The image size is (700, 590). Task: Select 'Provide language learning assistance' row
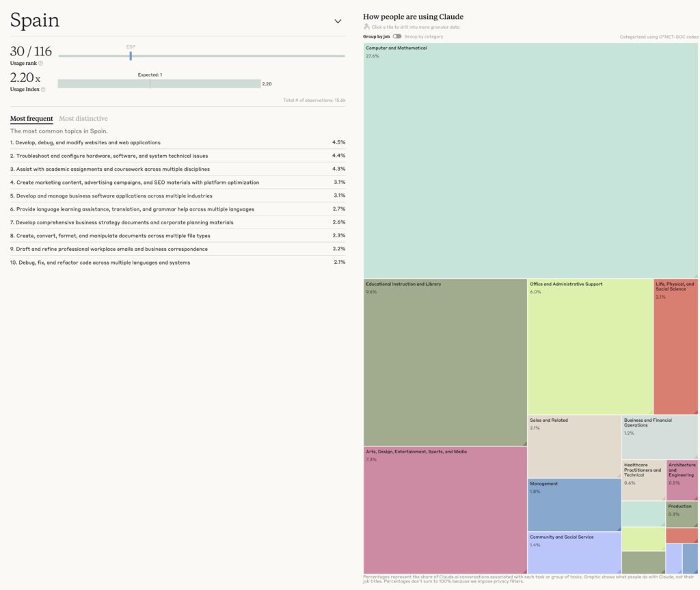coord(178,209)
